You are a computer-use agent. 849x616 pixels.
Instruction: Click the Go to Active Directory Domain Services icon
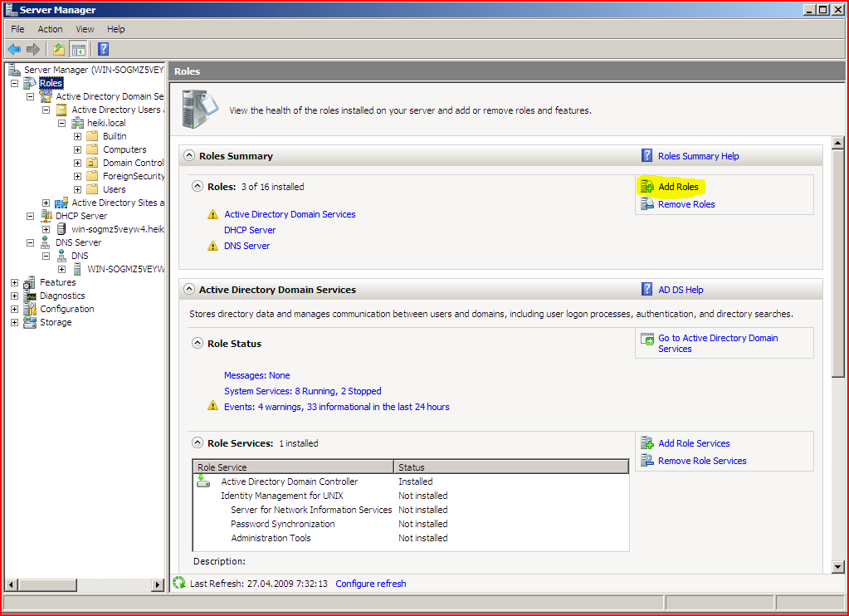click(x=647, y=340)
